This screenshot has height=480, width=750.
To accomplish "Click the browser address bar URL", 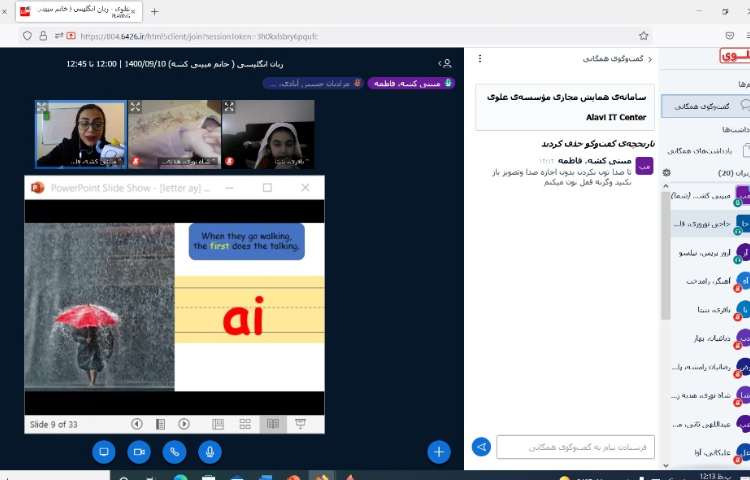I will click(199, 36).
